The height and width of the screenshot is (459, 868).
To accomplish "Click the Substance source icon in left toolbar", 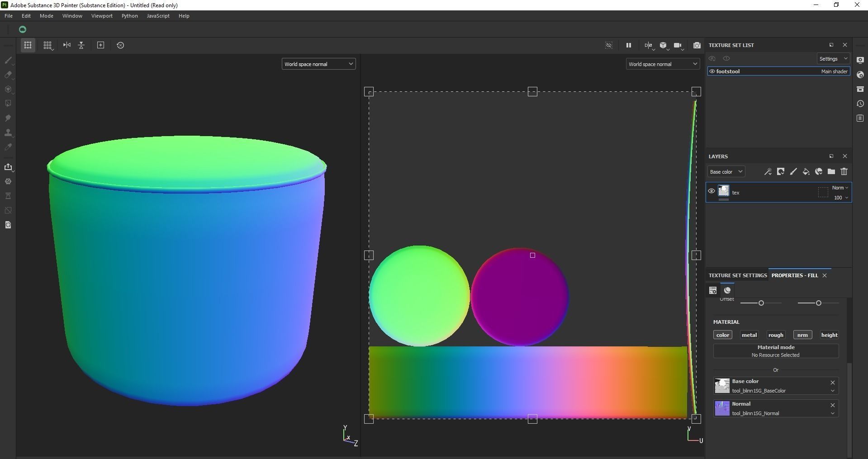I will pos(8,181).
